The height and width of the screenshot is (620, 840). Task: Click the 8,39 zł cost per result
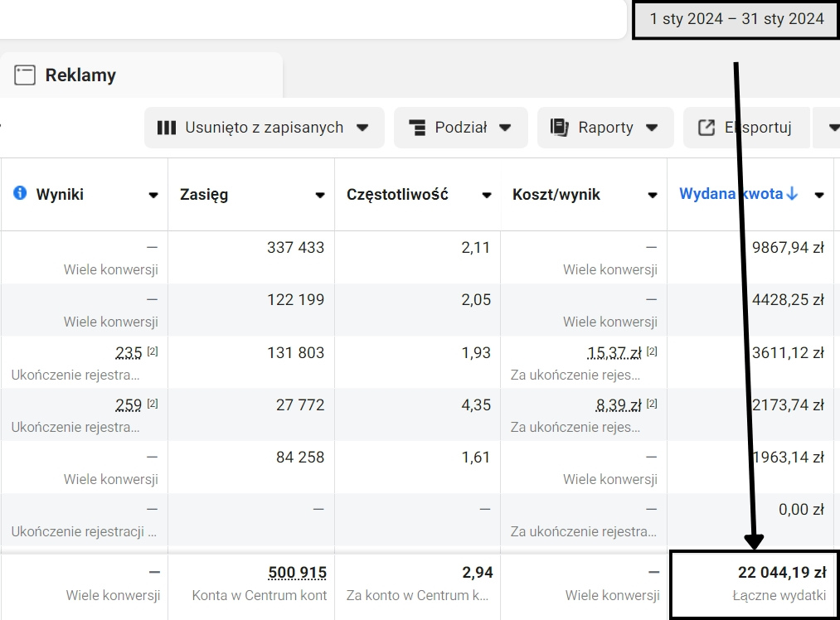coord(619,405)
